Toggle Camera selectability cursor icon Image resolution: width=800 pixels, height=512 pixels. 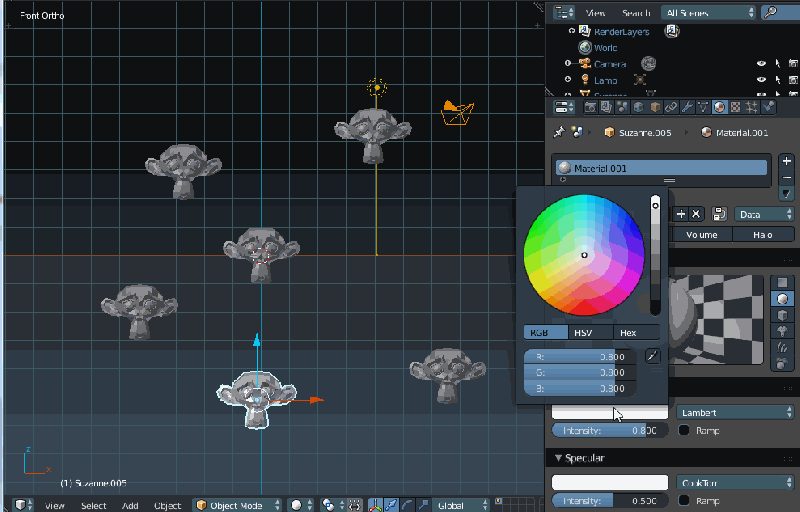click(x=778, y=64)
